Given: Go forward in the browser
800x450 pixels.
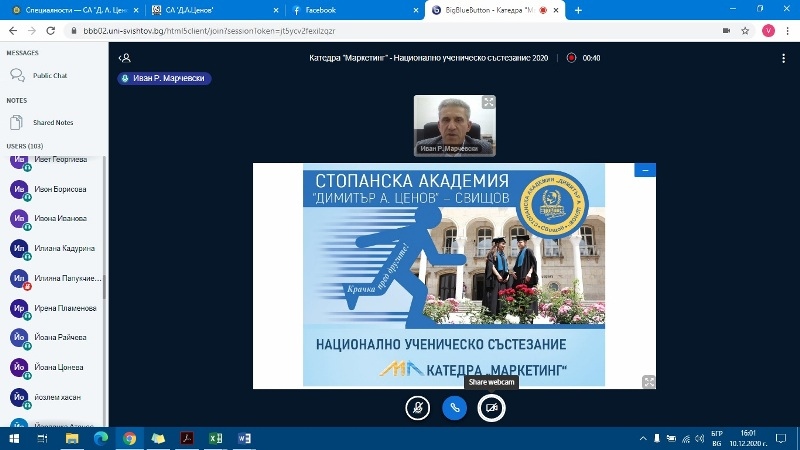Looking at the screenshot, I should [32, 31].
